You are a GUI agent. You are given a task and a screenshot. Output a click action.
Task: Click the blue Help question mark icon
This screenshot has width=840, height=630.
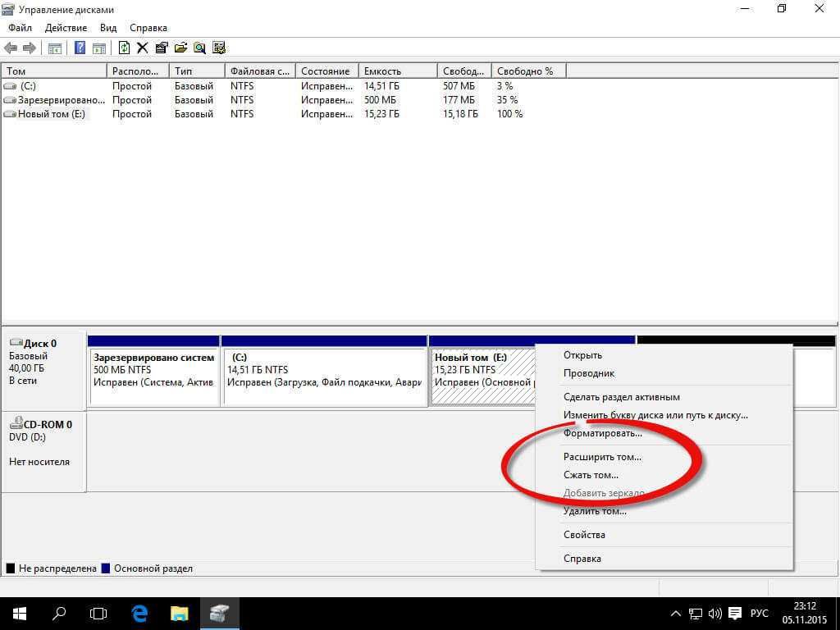[80, 48]
